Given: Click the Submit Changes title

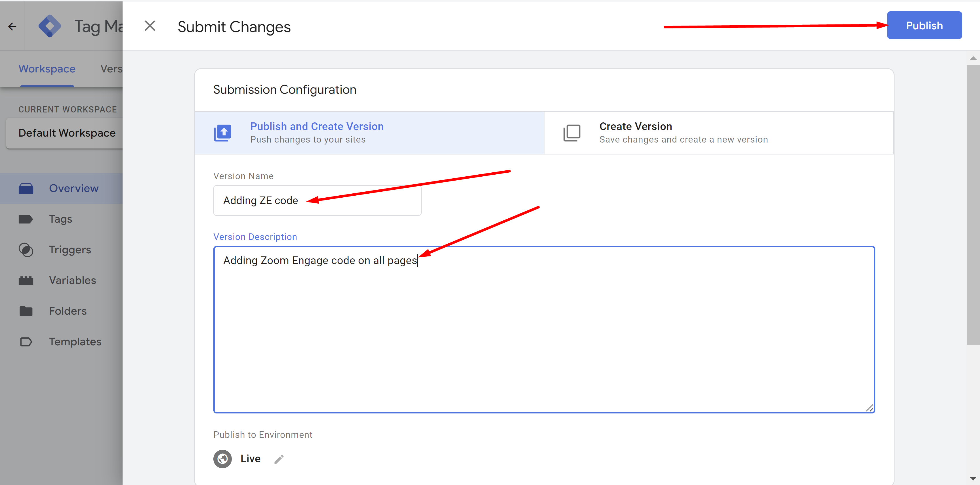Looking at the screenshot, I should point(234,27).
